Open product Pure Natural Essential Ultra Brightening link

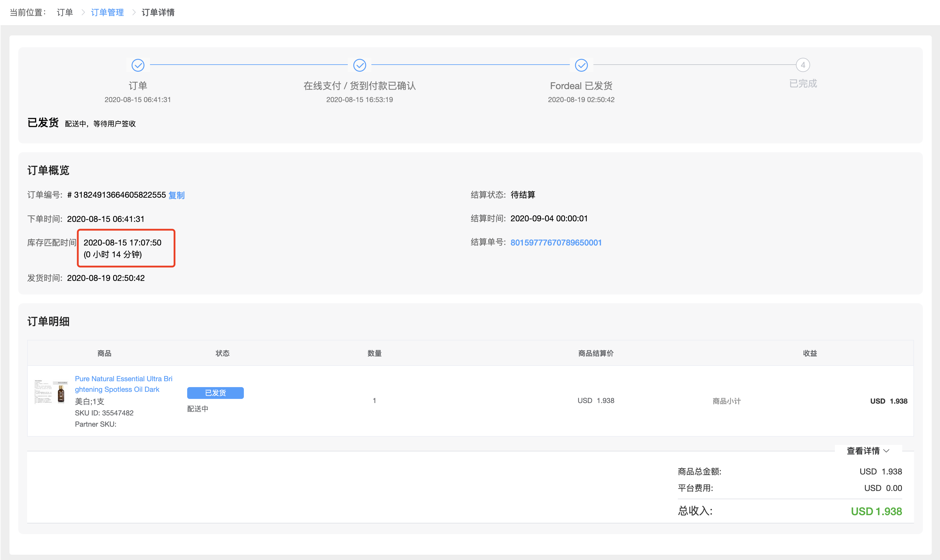(123, 384)
